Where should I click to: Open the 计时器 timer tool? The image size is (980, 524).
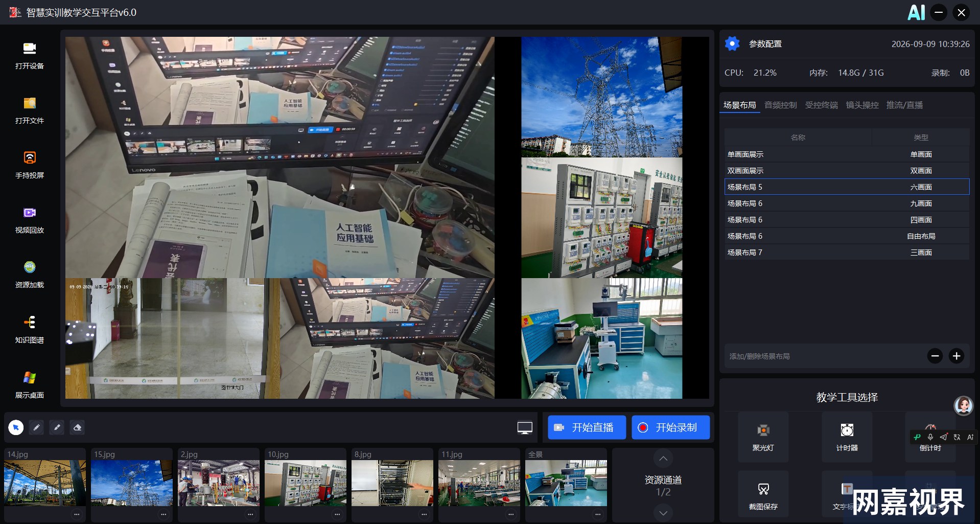coord(847,437)
